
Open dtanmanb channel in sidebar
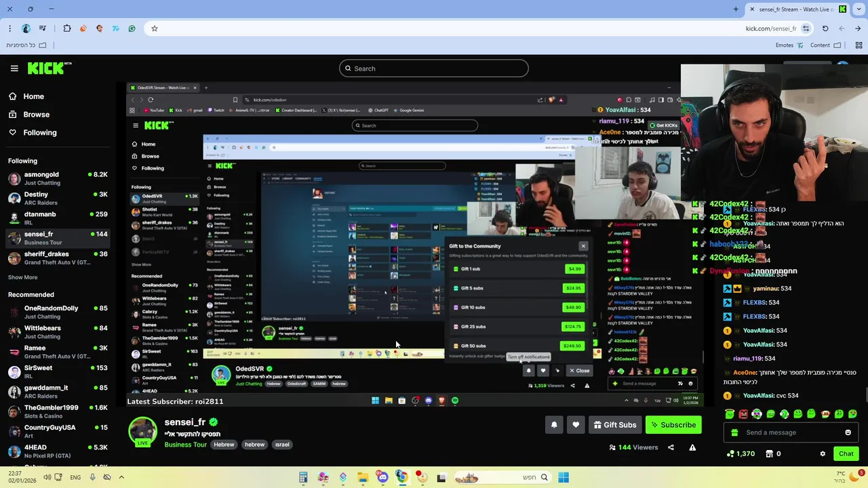click(58, 218)
